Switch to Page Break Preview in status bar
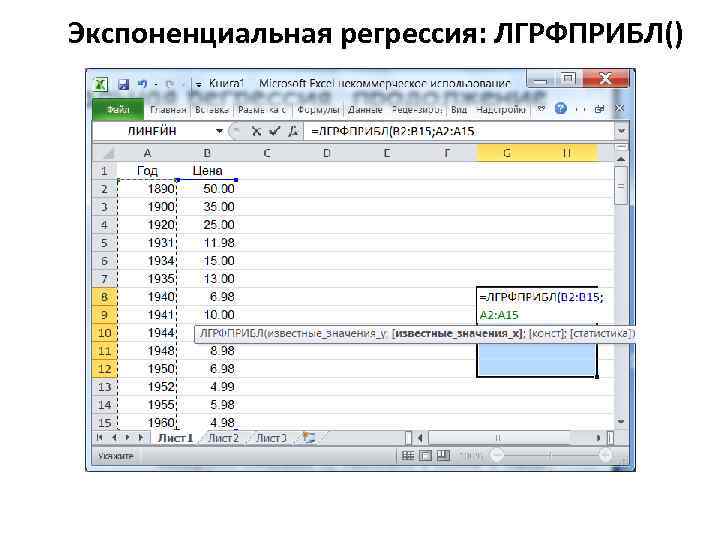 (x=443, y=456)
